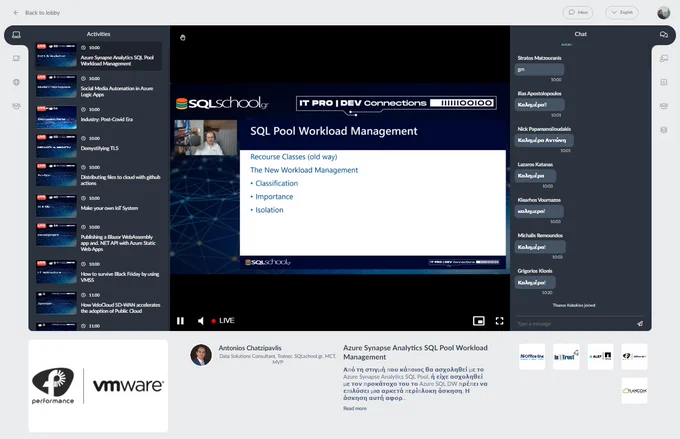
Task: Open the InTrust sponsor logo
Action: [566, 357]
